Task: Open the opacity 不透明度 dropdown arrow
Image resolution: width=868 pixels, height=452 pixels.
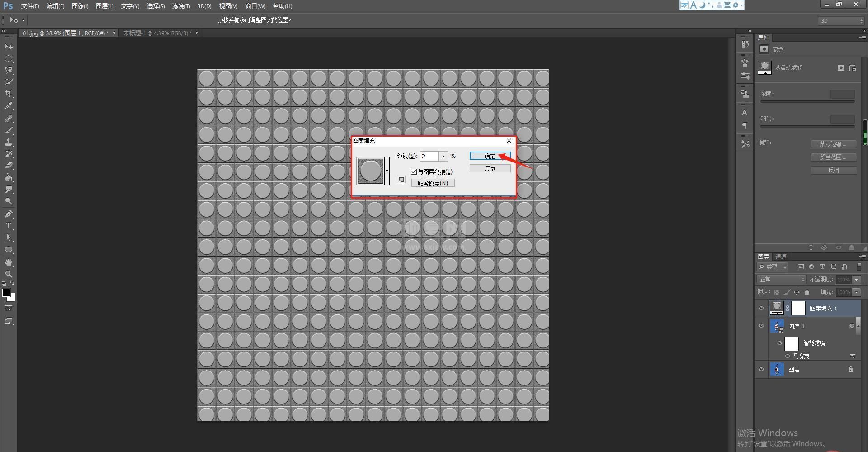Action: 856,280
